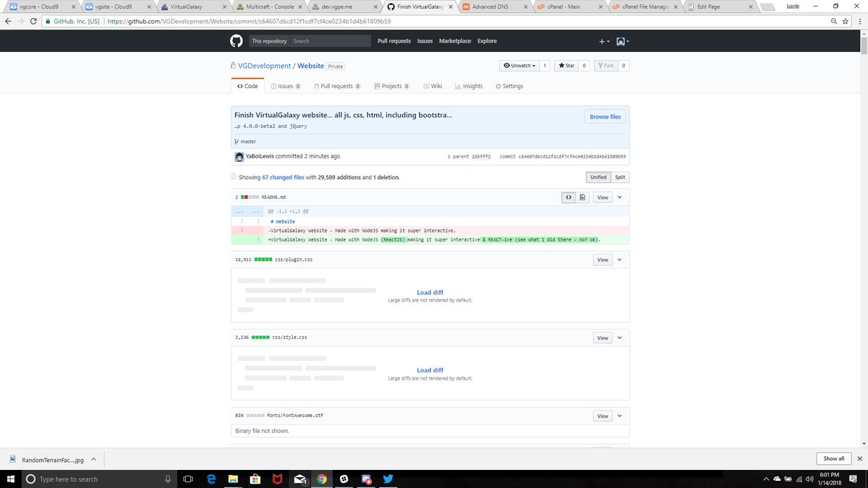868x488 pixels.
Task: Open the Unwatch dropdown
Action: (x=519, y=66)
